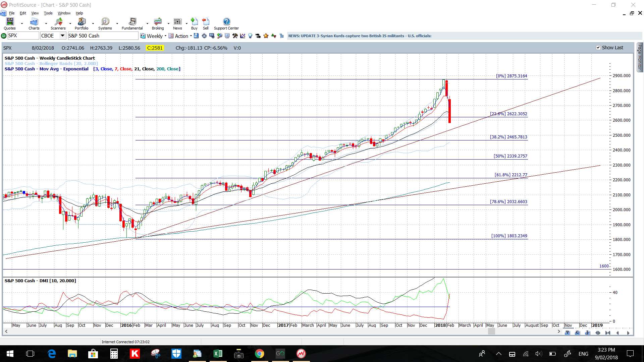644x362 pixels.
Task: Click the expand time axis diamond icon
Action: (598, 333)
